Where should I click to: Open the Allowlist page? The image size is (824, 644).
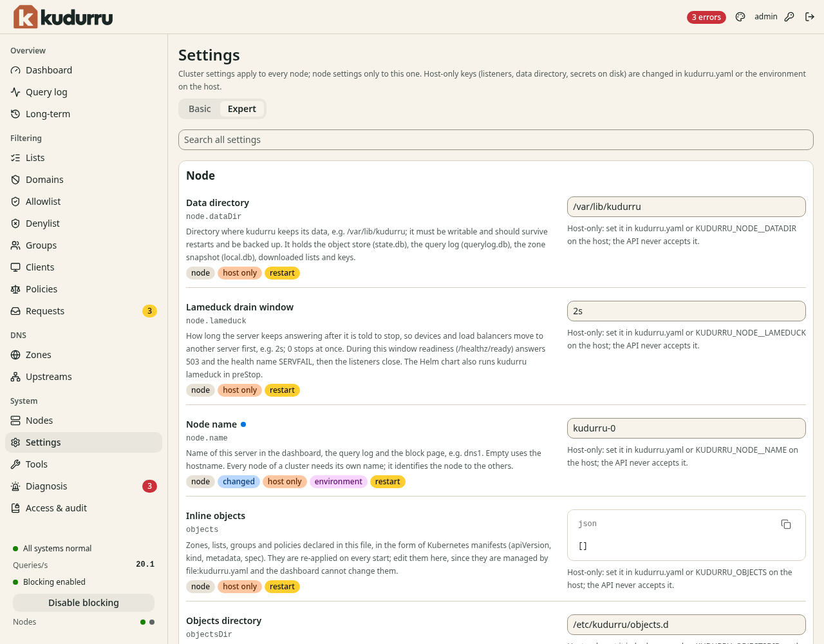tap(84, 202)
